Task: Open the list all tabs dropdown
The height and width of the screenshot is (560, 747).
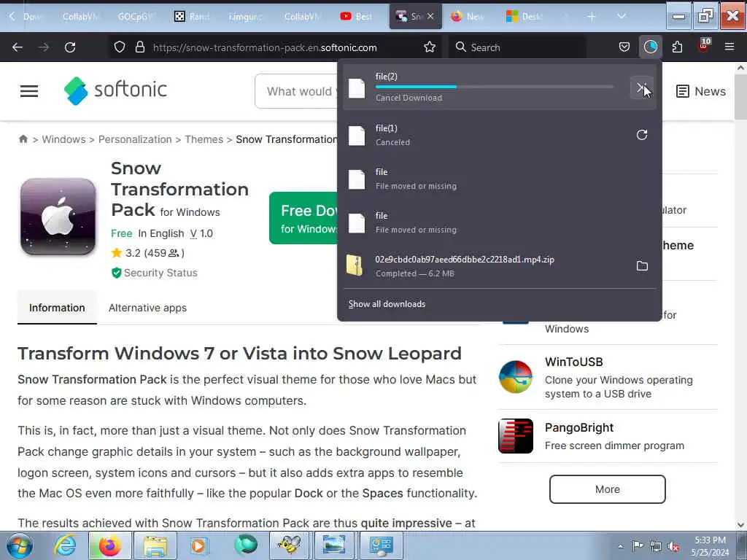Action: pos(622,16)
